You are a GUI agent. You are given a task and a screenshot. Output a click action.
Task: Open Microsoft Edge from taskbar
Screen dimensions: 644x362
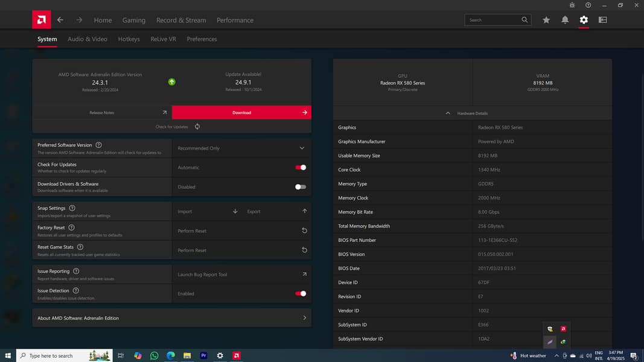point(170,355)
